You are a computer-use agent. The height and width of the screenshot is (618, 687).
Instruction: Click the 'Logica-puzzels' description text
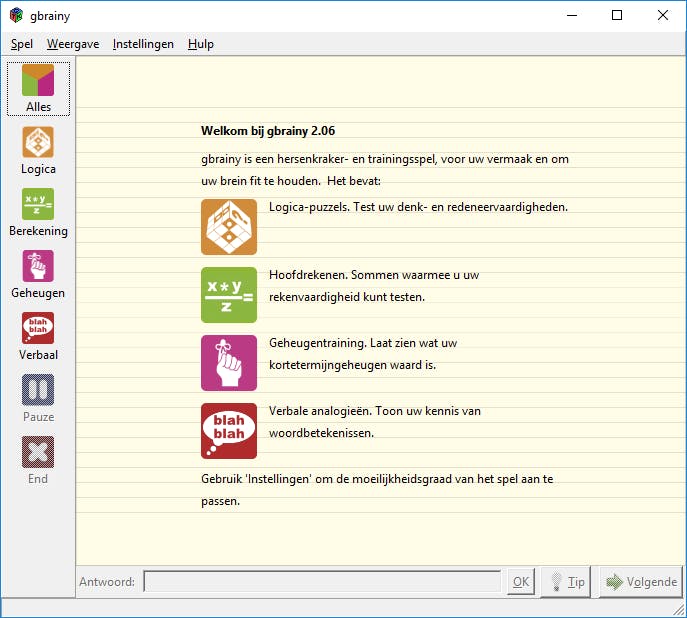418,207
